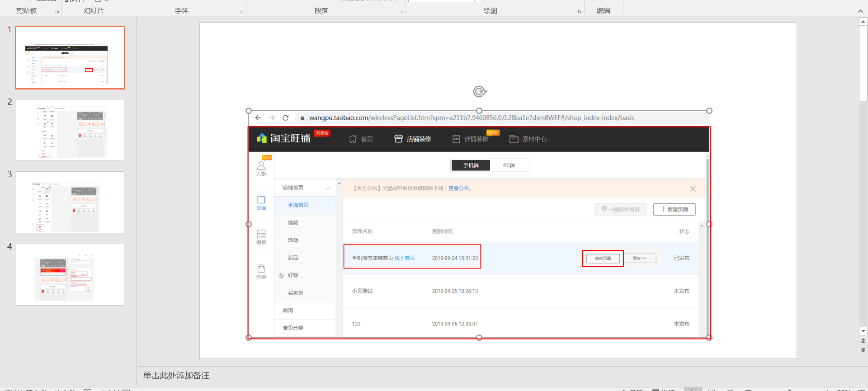
Task: Click the padlock icon beside the URL
Action: (x=302, y=118)
